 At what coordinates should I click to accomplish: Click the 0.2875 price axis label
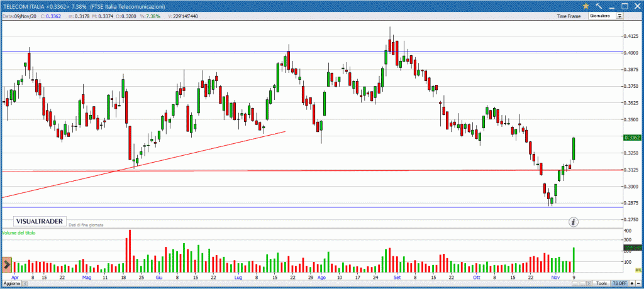pos(632,203)
